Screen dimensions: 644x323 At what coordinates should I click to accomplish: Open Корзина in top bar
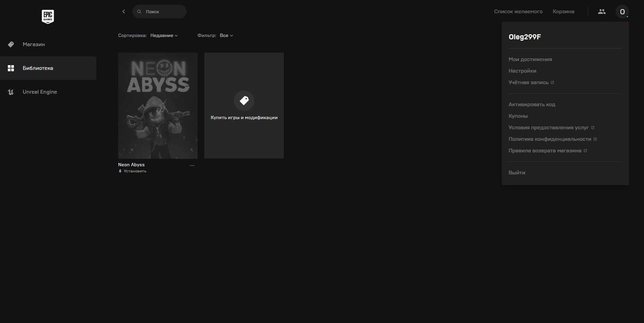(564, 12)
